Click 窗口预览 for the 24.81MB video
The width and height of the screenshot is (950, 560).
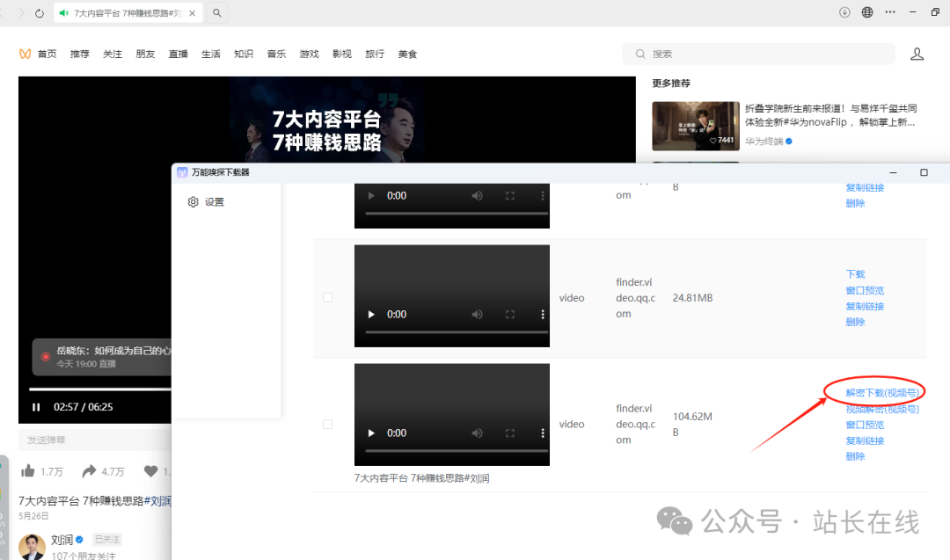tap(866, 291)
